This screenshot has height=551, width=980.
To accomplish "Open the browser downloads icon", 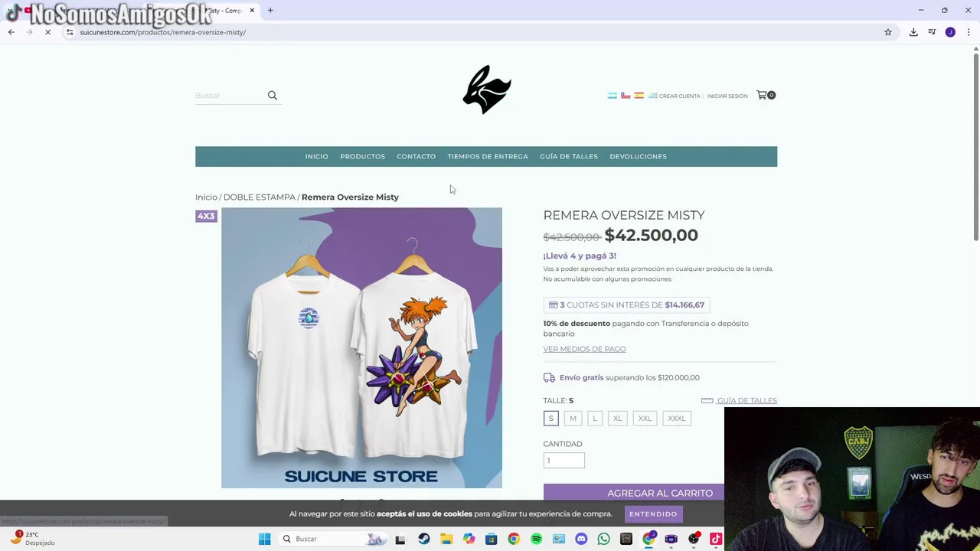I will click(913, 32).
